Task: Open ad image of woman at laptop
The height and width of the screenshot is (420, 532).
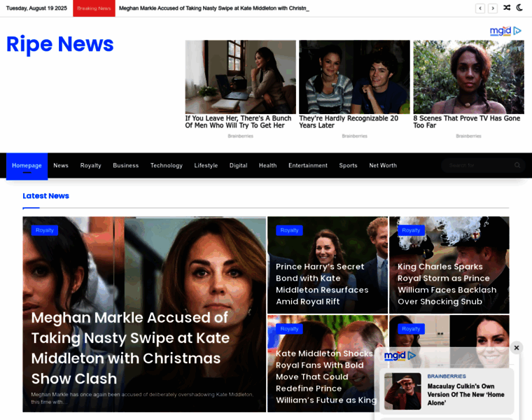Action: 240,77
